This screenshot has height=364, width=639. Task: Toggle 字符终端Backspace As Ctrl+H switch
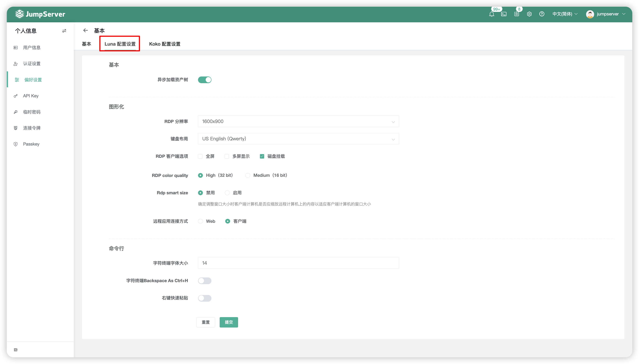click(205, 281)
